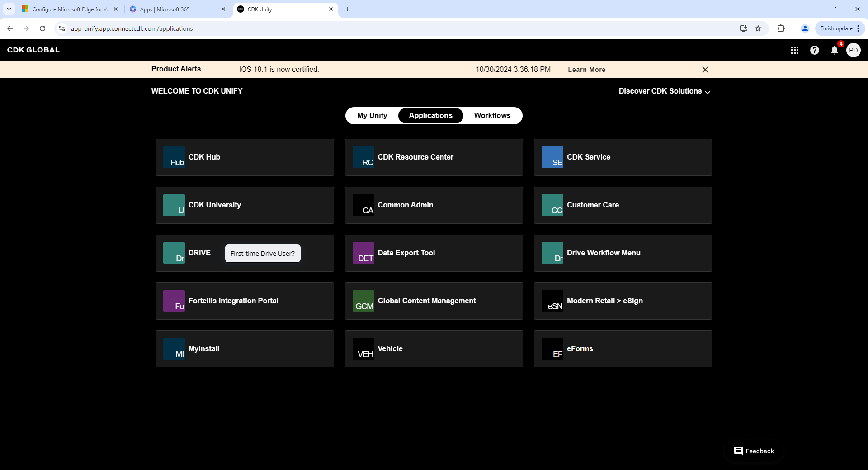868x470 pixels.
Task: Click Data Export Tool label
Action: click(x=406, y=253)
